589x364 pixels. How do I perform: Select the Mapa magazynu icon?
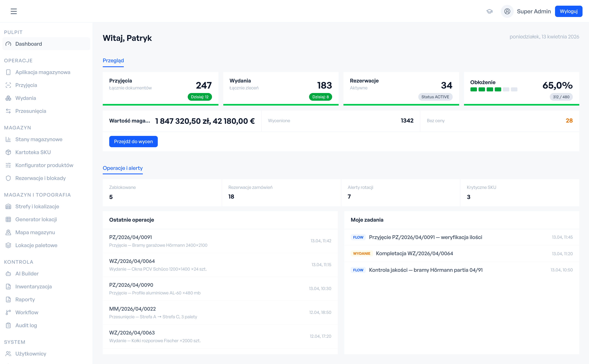point(8,232)
